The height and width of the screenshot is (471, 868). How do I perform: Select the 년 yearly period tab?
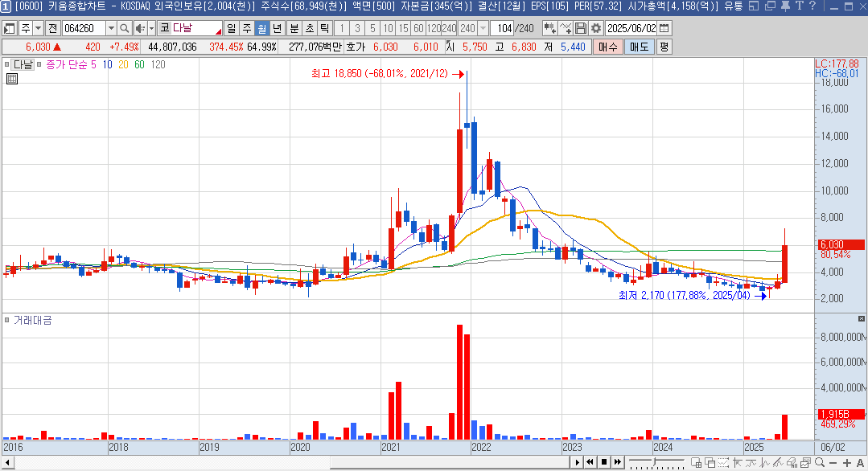[x=278, y=28]
